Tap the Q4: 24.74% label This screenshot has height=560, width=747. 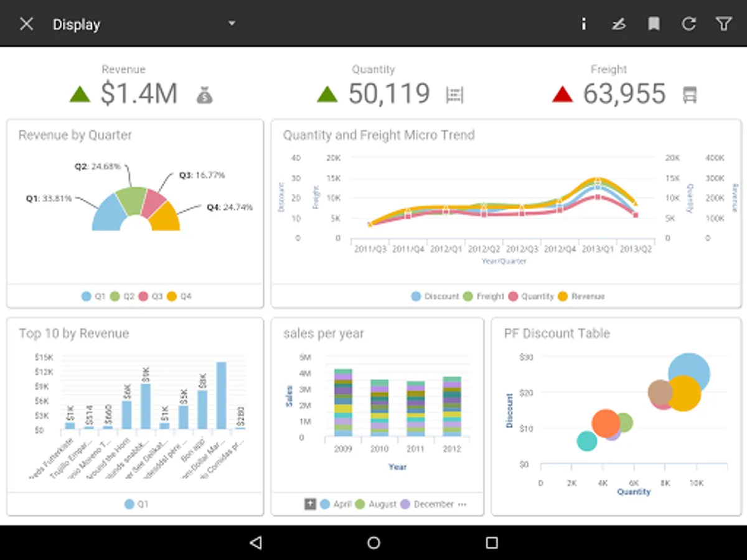(x=230, y=207)
